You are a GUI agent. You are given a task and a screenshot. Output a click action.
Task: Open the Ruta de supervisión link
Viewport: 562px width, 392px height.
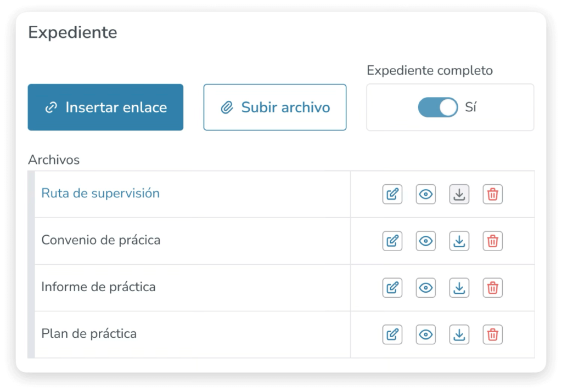[100, 194]
